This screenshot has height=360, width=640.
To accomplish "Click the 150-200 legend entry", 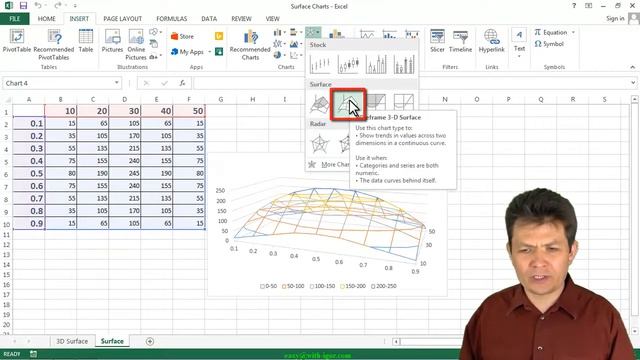I will 353,286.
